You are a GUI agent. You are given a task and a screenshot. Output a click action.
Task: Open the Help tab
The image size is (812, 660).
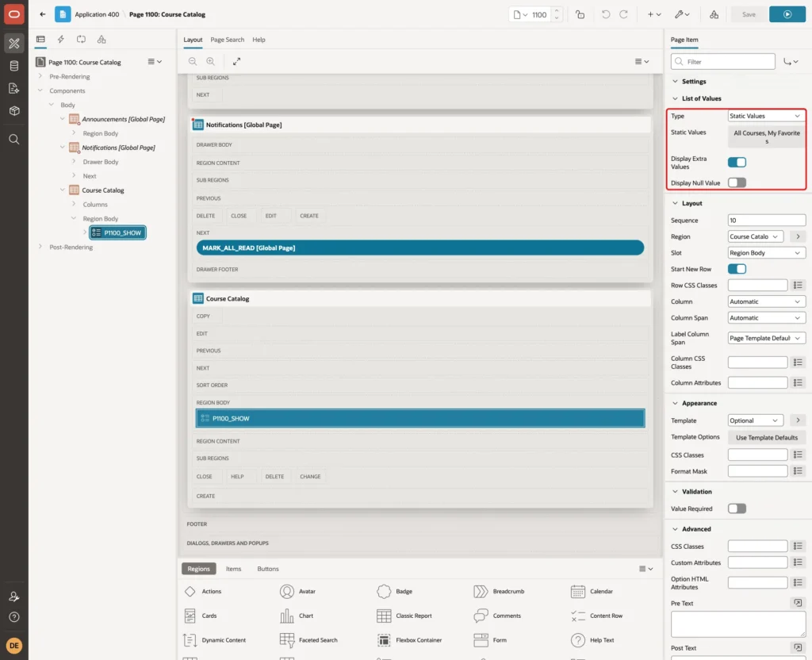point(259,40)
